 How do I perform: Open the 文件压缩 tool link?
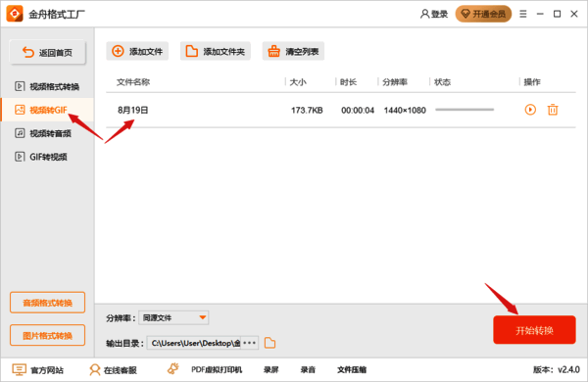tap(352, 370)
